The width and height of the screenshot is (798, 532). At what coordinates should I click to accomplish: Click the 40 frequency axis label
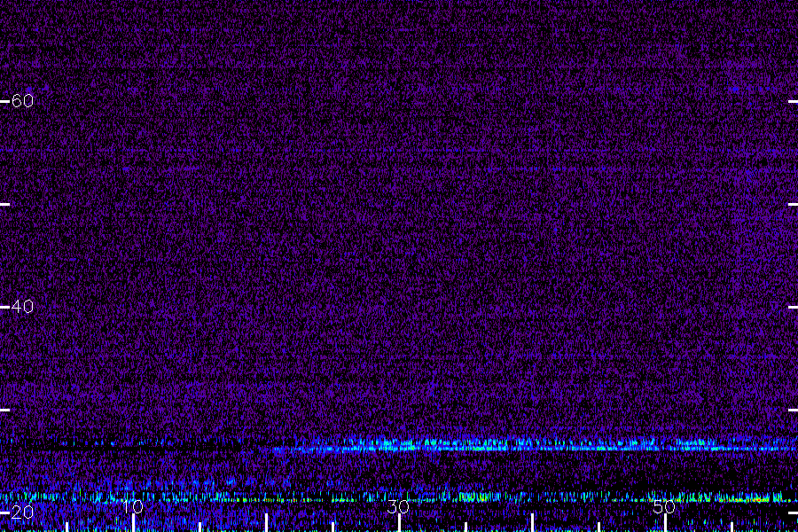pyautogui.click(x=22, y=307)
